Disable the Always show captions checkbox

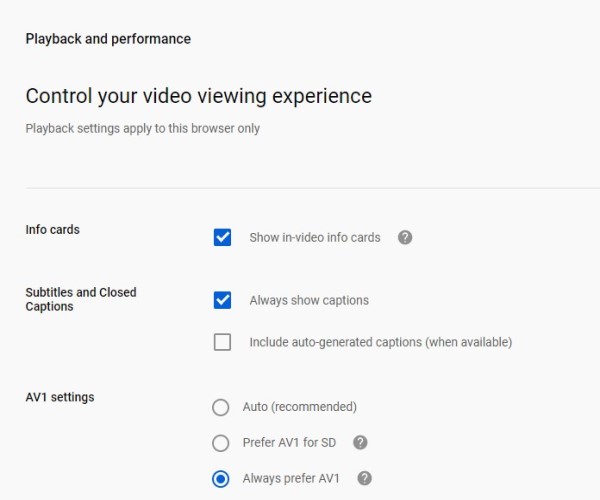[222, 300]
